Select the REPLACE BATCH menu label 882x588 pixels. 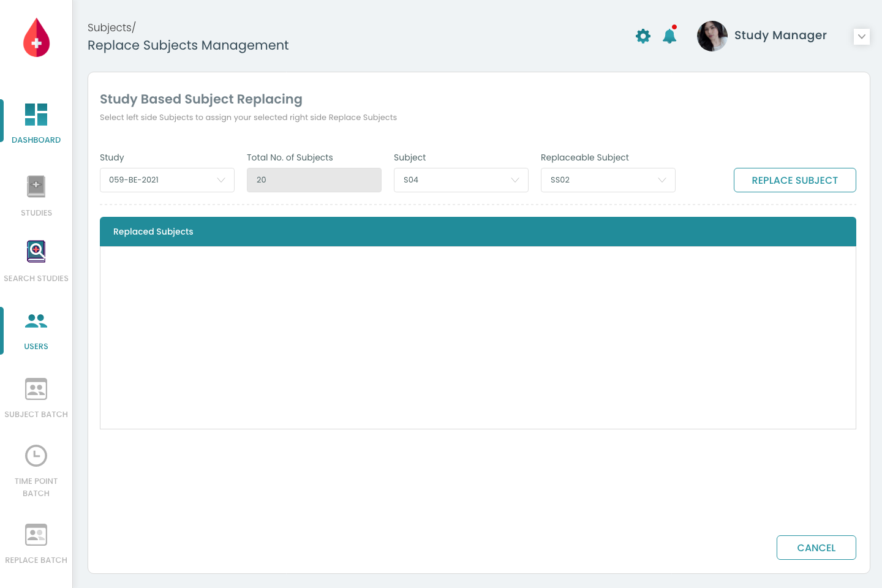coord(36,560)
